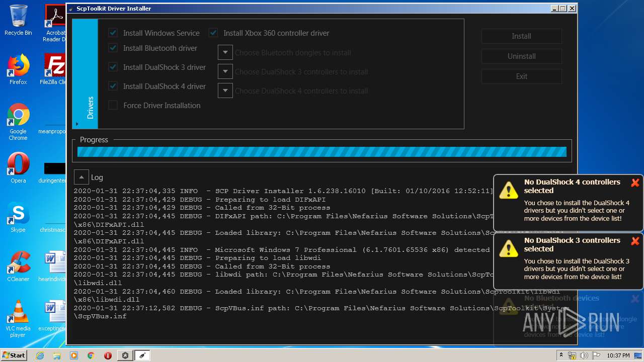Open the hearindivid Word document icon
The image size is (644, 362).
(x=54, y=266)
